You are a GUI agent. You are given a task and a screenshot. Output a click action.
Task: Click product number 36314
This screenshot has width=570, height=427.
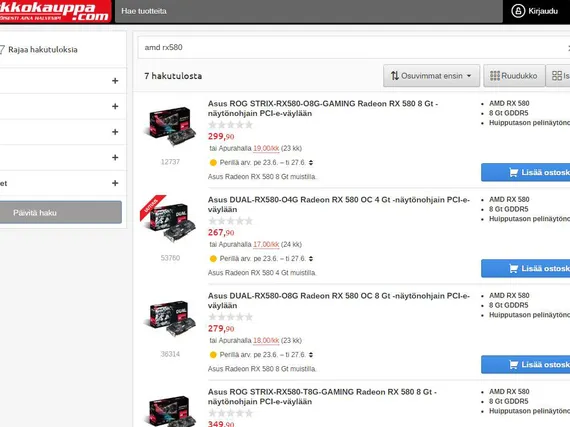(170, 354)
